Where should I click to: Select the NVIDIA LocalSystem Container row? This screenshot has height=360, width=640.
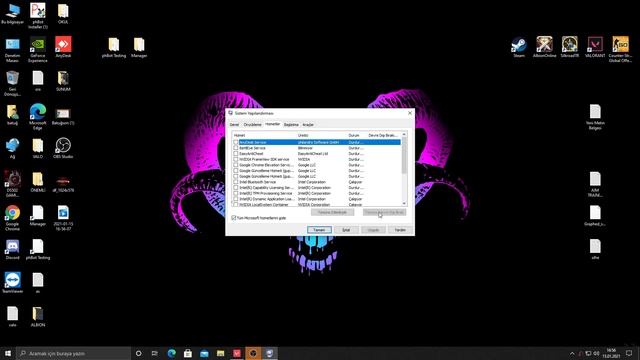pos(316,204)
